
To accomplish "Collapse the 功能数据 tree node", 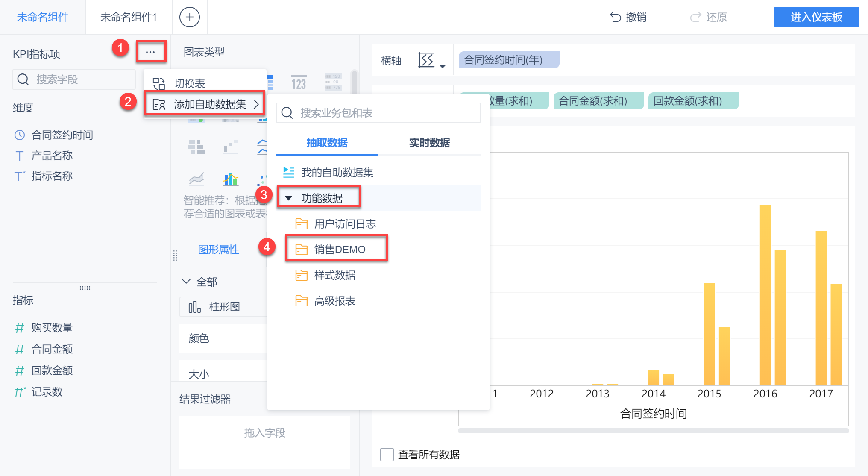I will tap(289, 198).
